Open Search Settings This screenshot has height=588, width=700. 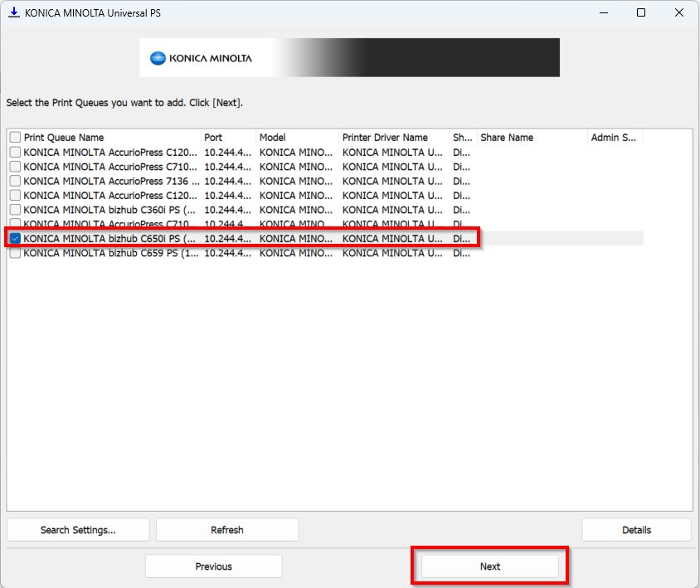(x=78, y=529)
